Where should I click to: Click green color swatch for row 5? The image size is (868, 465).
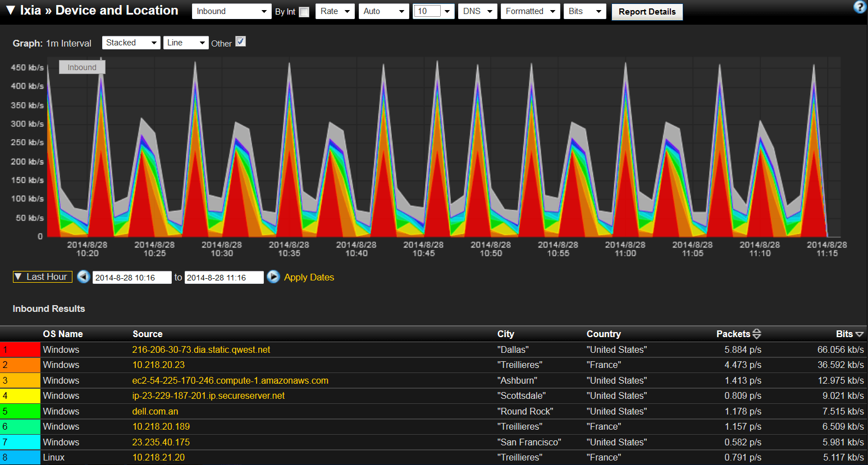(x=20, y=411)
